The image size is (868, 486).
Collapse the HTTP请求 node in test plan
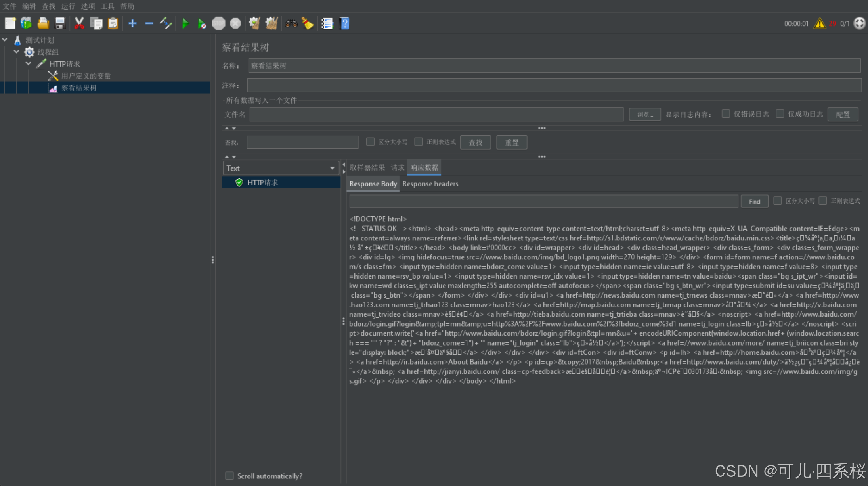coord(29,64)
